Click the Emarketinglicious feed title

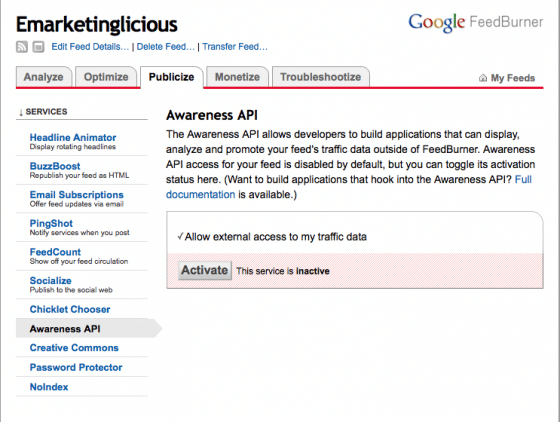tap(97, 25)
